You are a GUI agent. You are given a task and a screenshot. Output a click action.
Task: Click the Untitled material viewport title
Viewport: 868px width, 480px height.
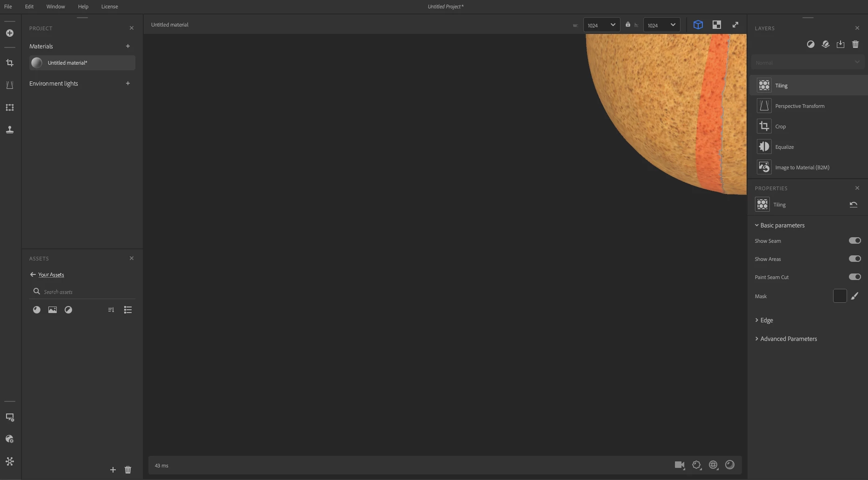pyautogui.click(x=170, y=25)
